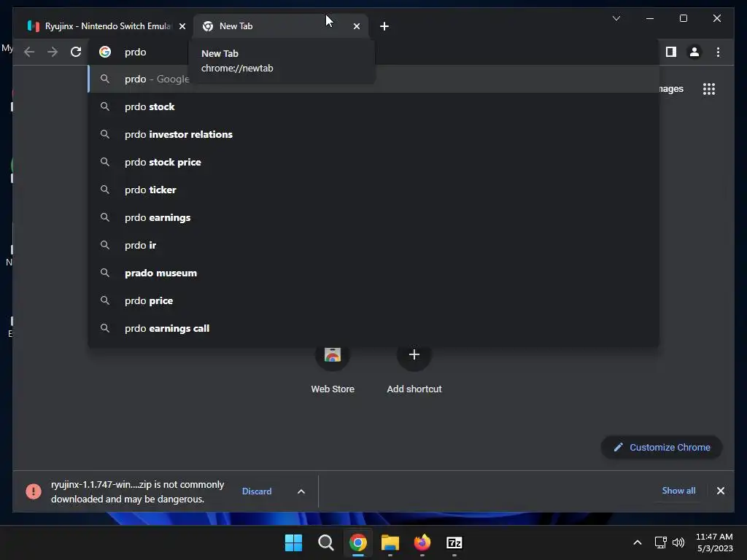
Task: Click search icon beside 'prado museum'
Action: [x=105, y=273]
